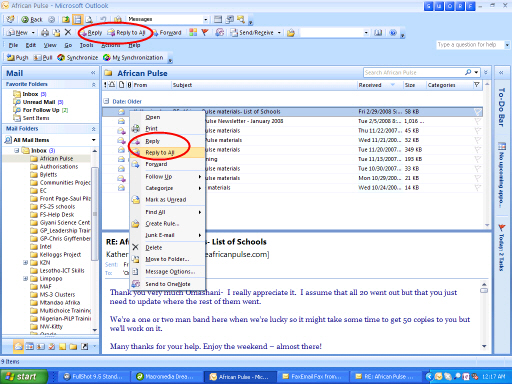Select the Unread Mail favorite folder

39,102
